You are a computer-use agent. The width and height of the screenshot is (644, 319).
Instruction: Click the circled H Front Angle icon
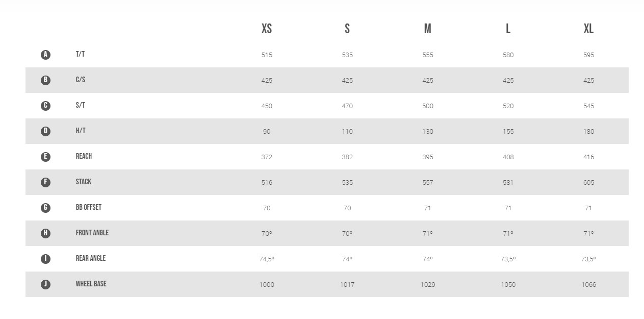pos(45,233)
